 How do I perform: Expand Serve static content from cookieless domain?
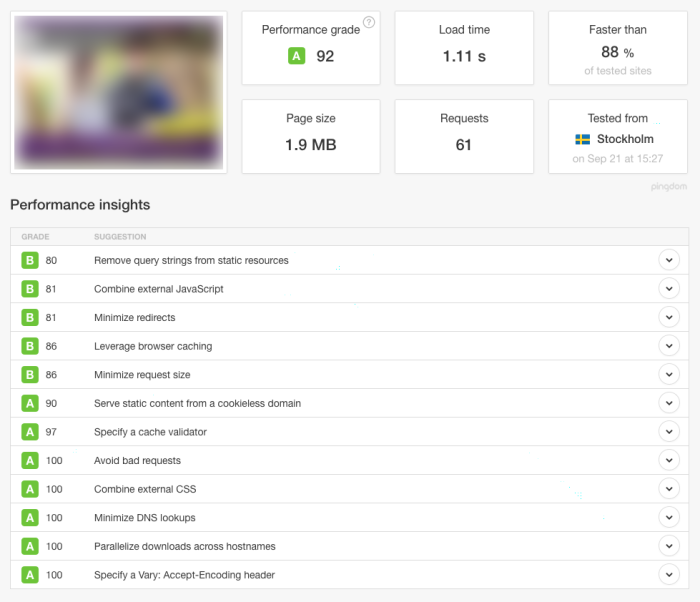tap(669, 403)
